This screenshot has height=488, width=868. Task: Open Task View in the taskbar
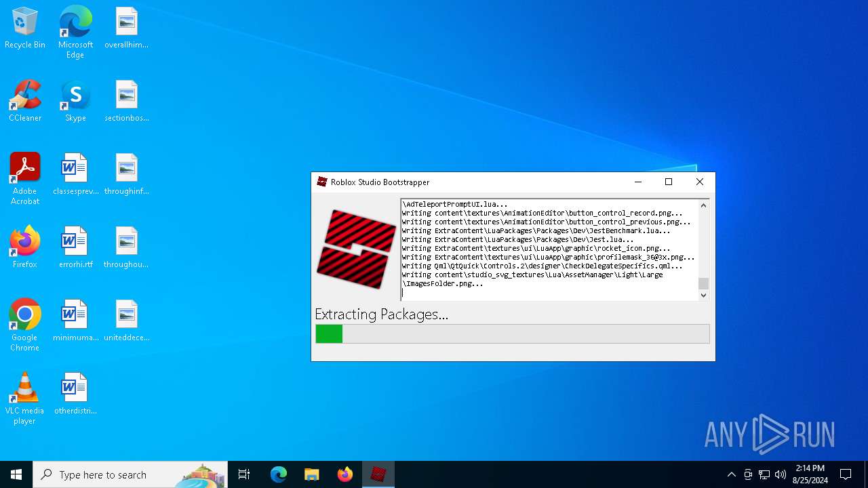[x=244, y=474]
